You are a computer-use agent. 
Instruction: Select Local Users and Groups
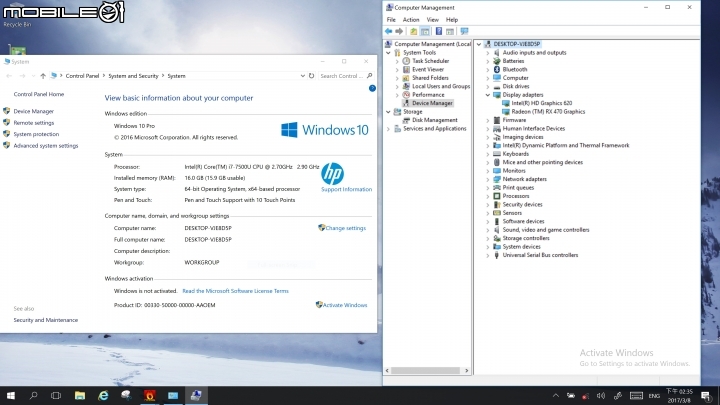441,86
